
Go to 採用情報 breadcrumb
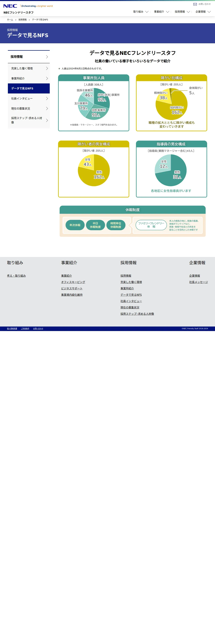[x=23, y=20]
